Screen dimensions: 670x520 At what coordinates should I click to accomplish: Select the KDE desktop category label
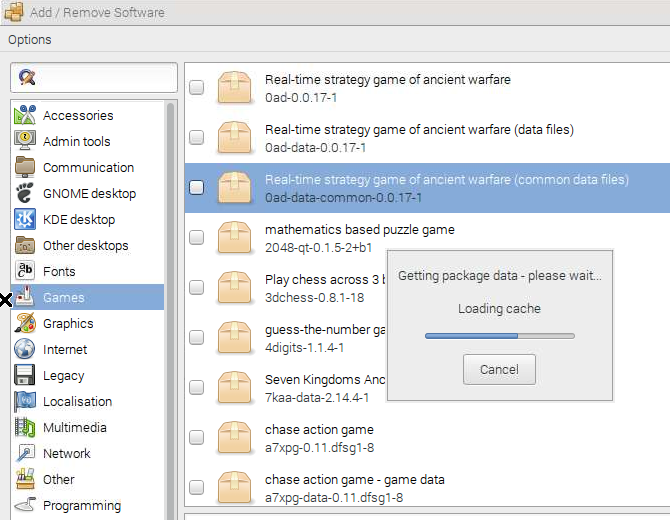(79, 220)
